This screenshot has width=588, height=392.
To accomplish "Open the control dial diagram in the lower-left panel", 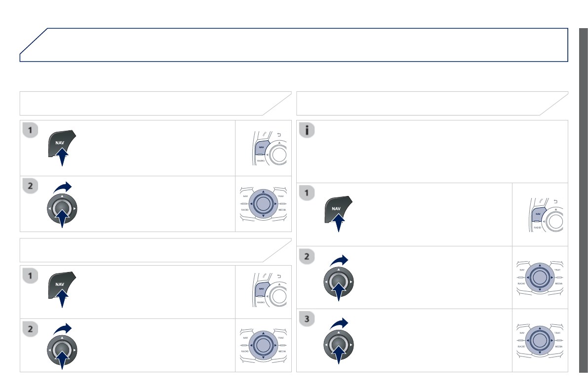I will pos(263,345).
